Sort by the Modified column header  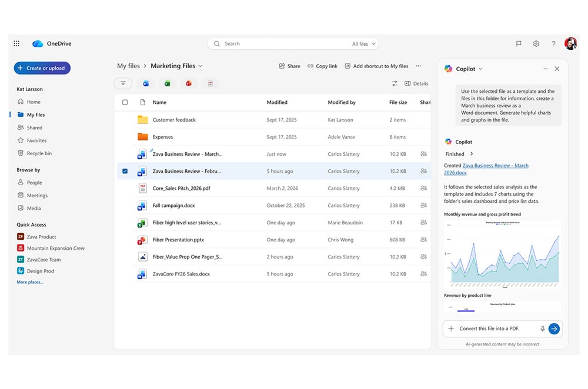pos(277,102)
